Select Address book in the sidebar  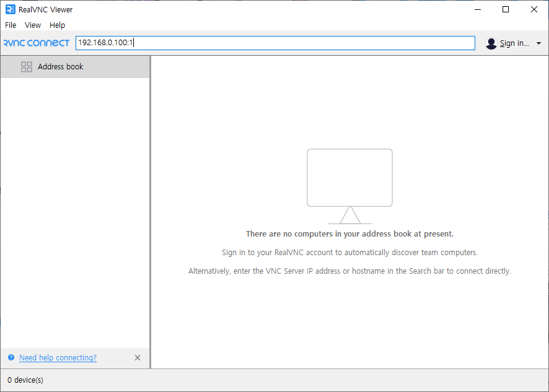[x=75, y=66]
